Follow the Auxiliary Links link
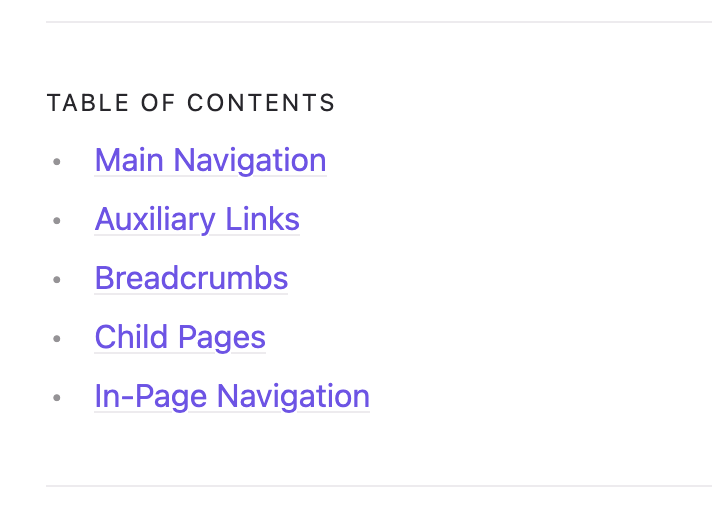The width and height of the screenshot is (712, 520). coord(197,219)
